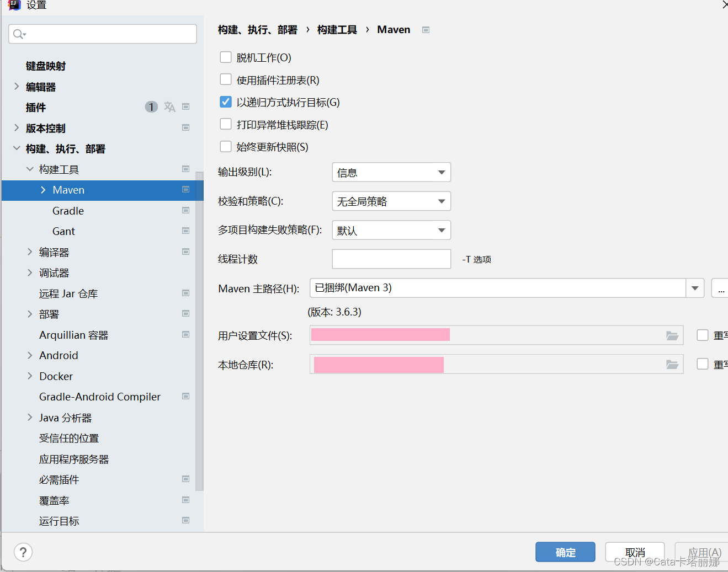Image resolution: width=728 pixels, height=572 pixels.
Task: Expand the 编辑器 tree node
Action: [x=17, y=87]
